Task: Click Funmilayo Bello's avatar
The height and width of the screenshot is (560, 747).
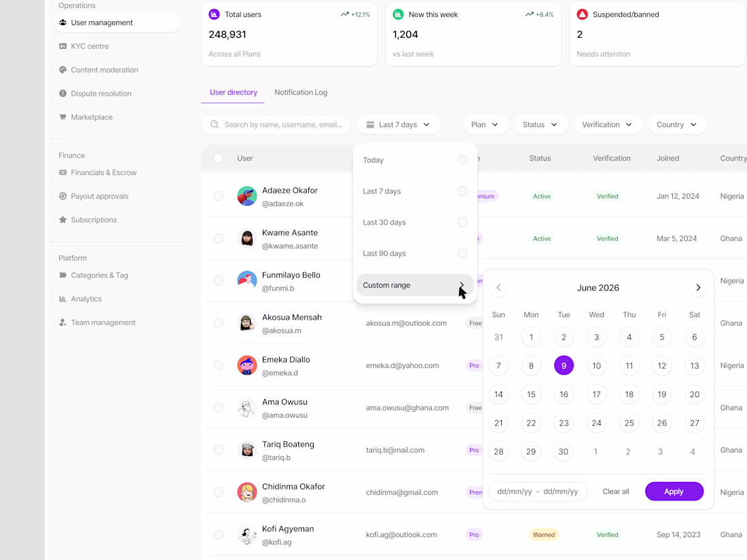Action: [x=247, y=280]
